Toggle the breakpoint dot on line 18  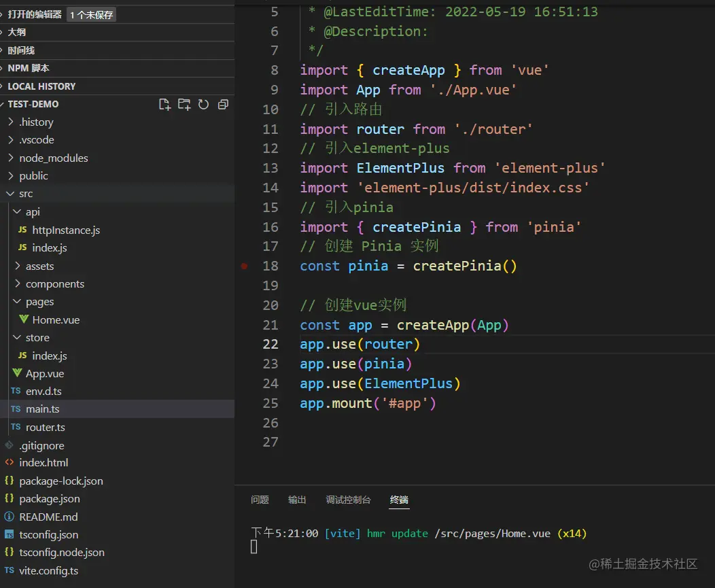pyautogui.click(x=245, y=266)
